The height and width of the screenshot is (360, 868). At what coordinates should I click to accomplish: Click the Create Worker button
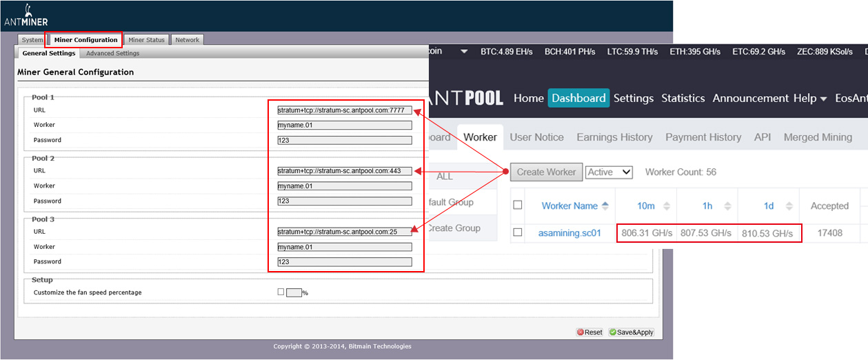(x=546, y=172)
